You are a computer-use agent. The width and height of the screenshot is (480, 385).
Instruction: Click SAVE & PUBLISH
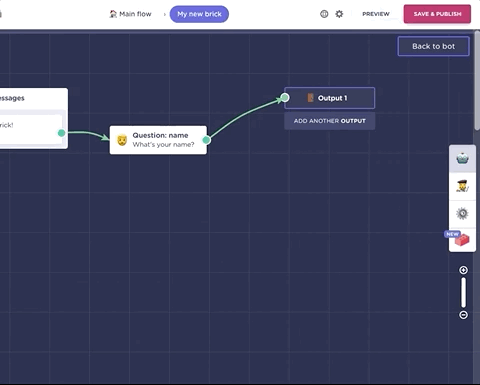click(437, 14)
